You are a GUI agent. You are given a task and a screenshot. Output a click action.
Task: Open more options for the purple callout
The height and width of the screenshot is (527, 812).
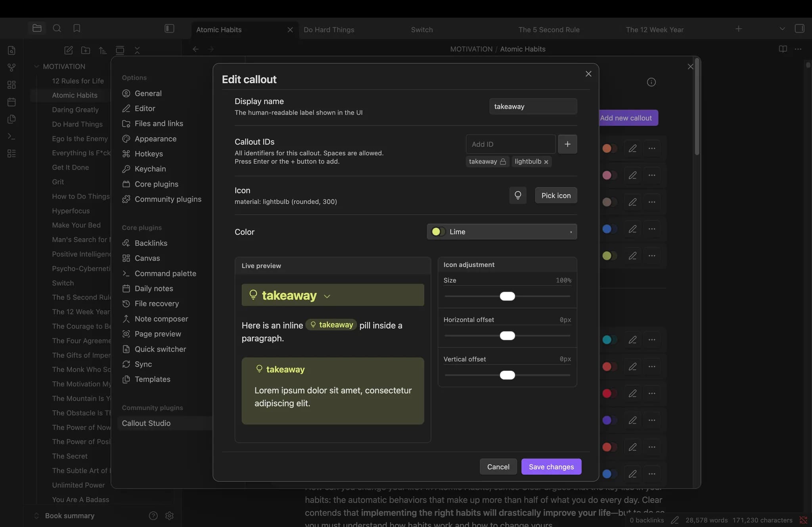coord(652,420)
